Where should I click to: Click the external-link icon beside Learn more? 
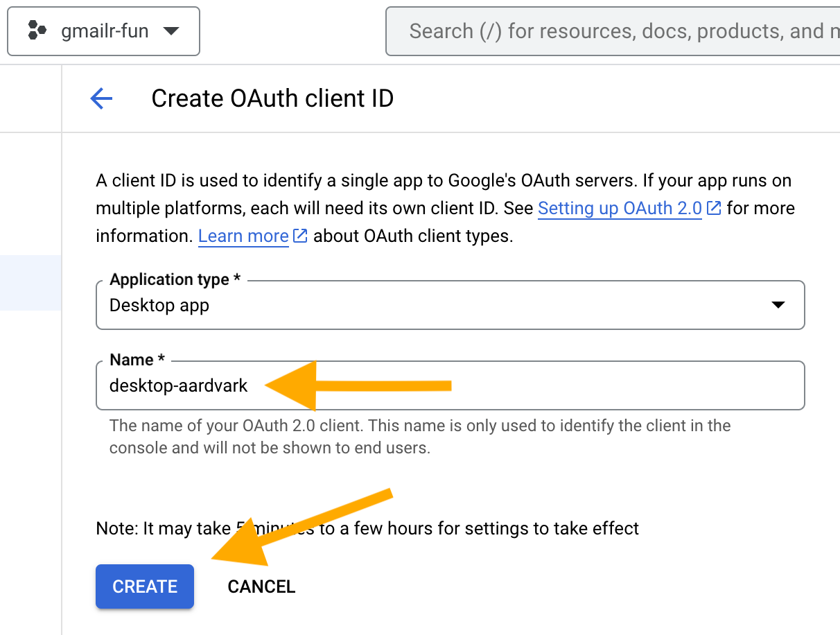[300, 235]
